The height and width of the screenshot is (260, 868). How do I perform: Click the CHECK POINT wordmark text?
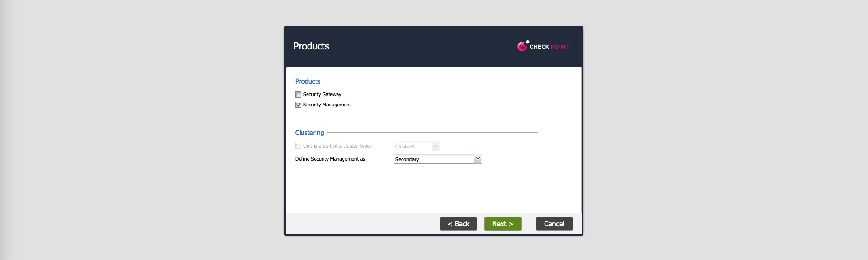click(549, 47)
